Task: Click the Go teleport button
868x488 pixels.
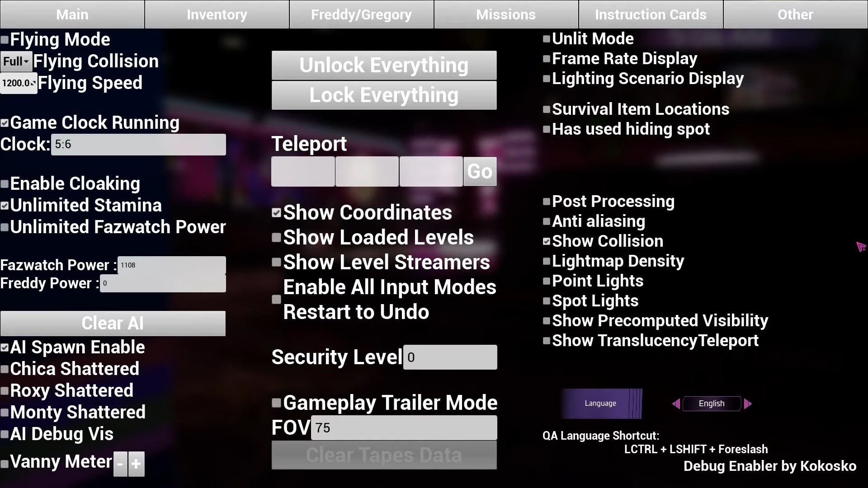Action: pos(480,172)
